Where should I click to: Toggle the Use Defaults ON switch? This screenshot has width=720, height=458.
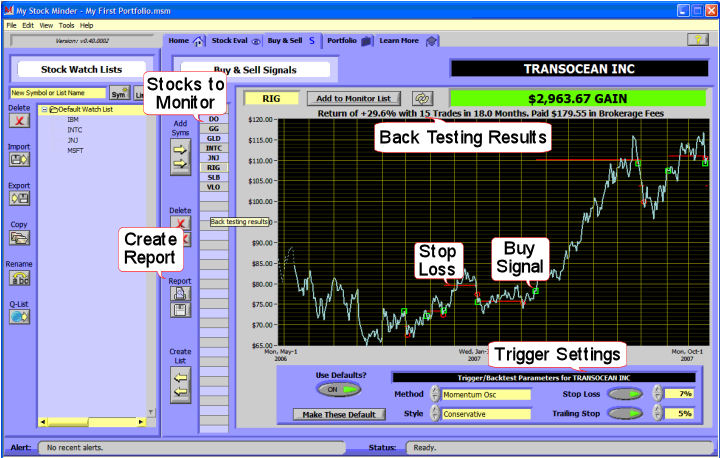[339, 390]
